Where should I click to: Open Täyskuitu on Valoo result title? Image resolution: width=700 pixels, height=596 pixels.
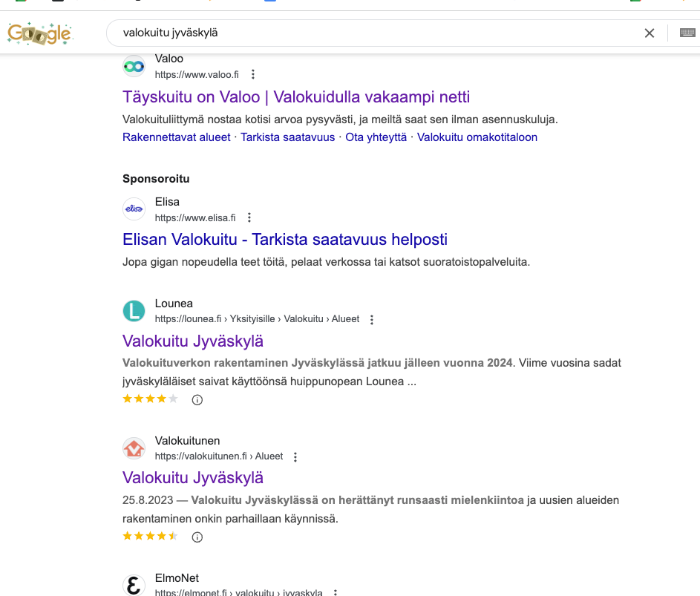(296, 97)
